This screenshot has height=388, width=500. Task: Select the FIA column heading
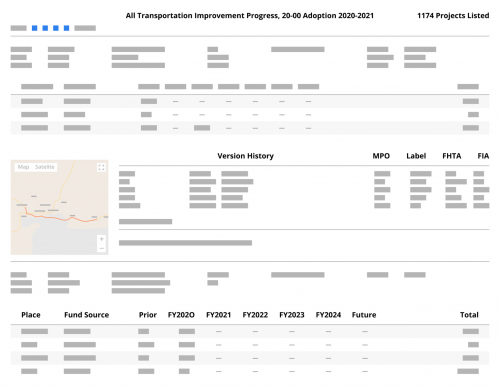tap(483, 156)
